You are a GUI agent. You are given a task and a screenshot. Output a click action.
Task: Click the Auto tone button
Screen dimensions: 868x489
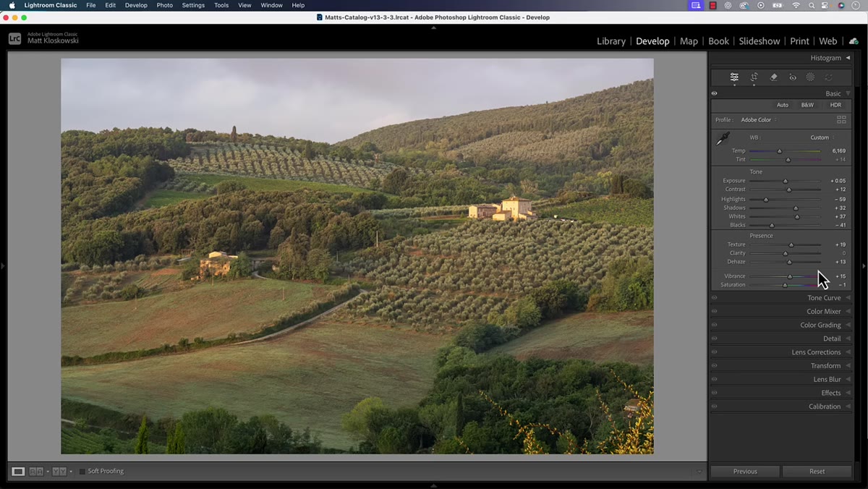tap(783, 105)
